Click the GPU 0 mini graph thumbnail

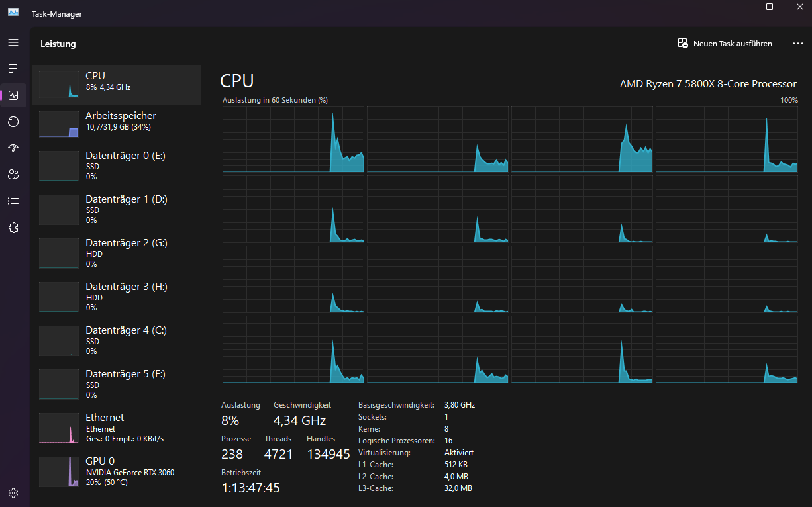click(59, 472)
